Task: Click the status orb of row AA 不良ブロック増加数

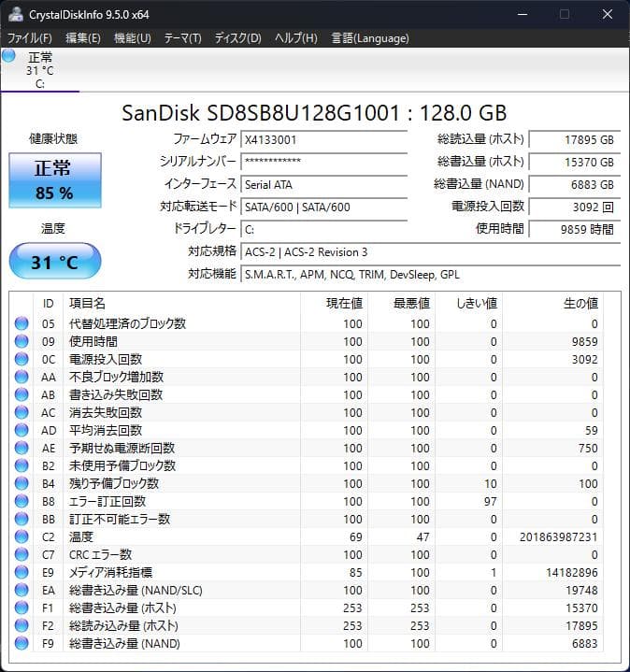Action: point(21,377)
